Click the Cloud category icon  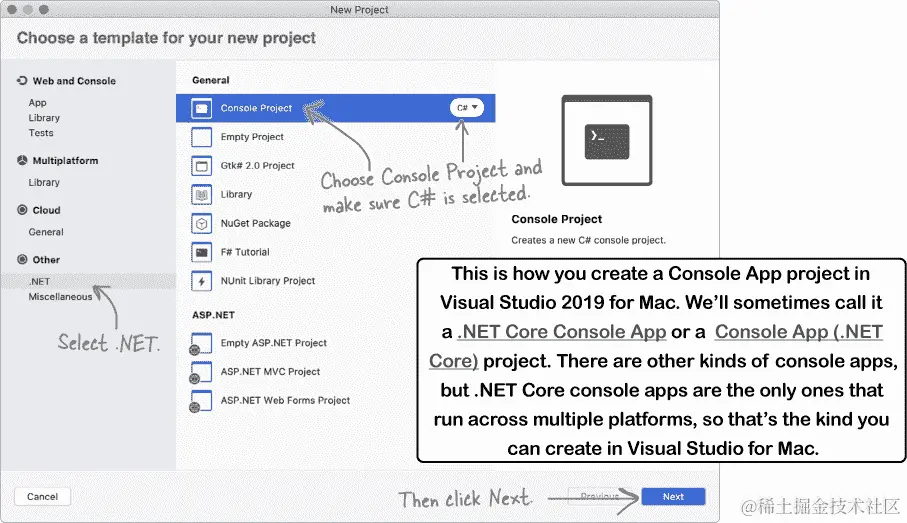tap(22, 210)
